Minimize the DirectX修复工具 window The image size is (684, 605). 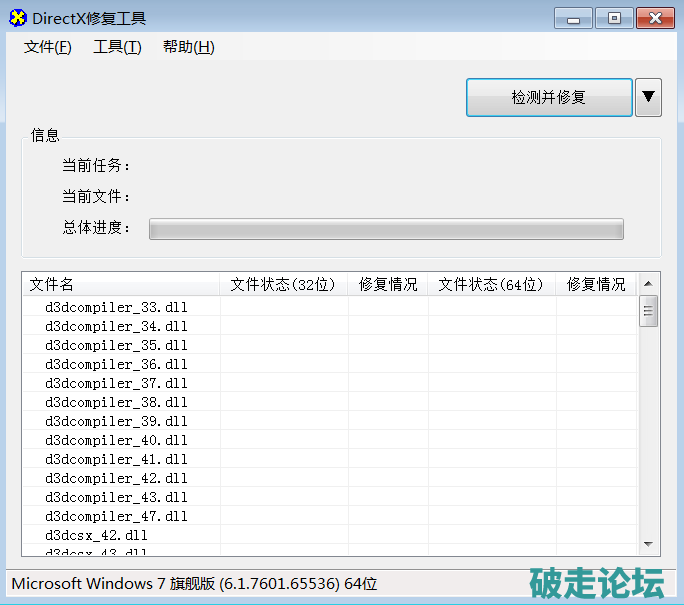(x=572, y=17)
